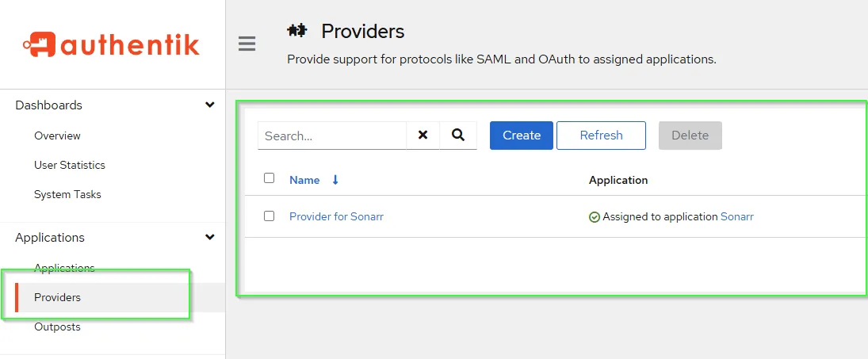Click the Name sort arrow icon

pos(335,180)
